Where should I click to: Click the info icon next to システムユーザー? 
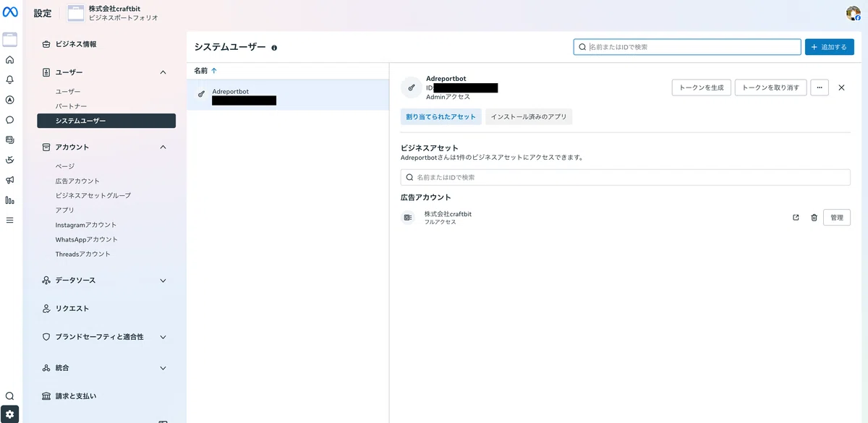(x=274, y=48)
